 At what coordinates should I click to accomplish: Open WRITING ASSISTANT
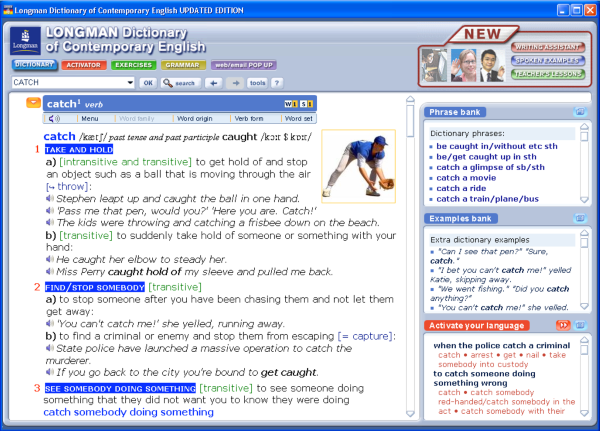tap(548, 47)
